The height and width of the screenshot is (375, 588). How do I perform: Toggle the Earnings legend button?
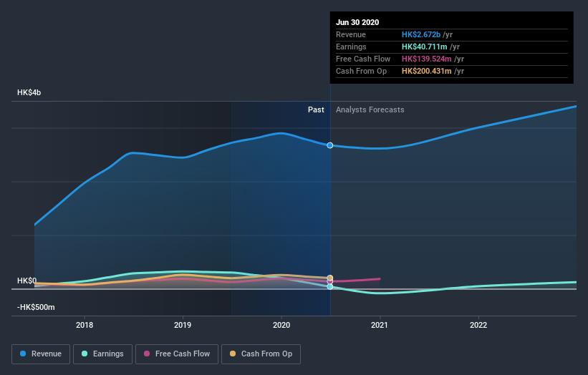[x=102, y=354]
